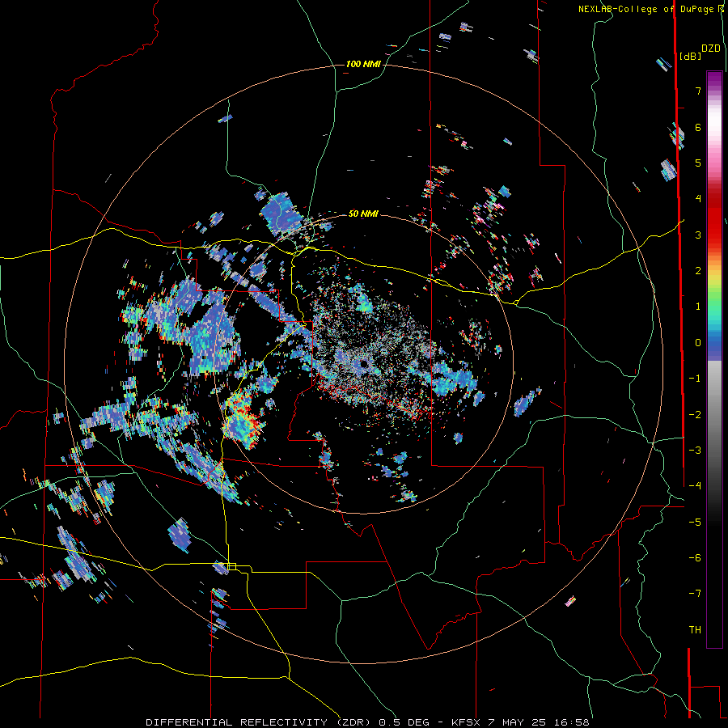Click the 0 value on the dB scale
This screenshot has width=728, height=728.
(698, 343)
